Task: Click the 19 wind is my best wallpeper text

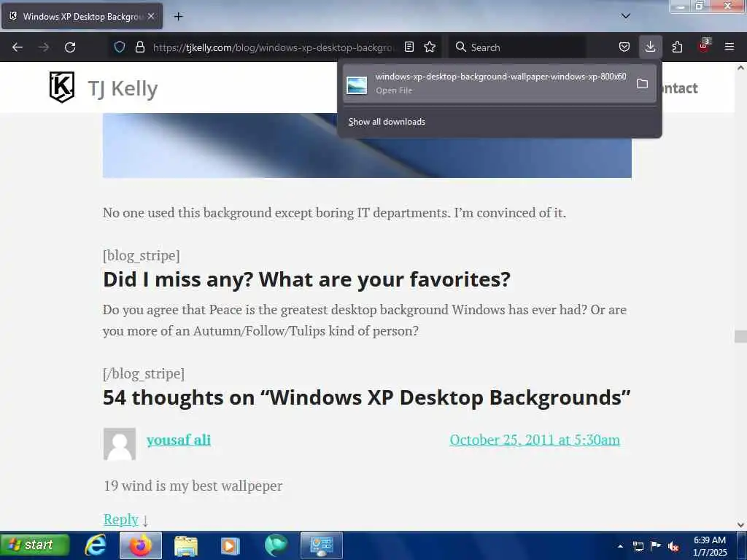Action: pyautogui.click(x=193, y=486)
